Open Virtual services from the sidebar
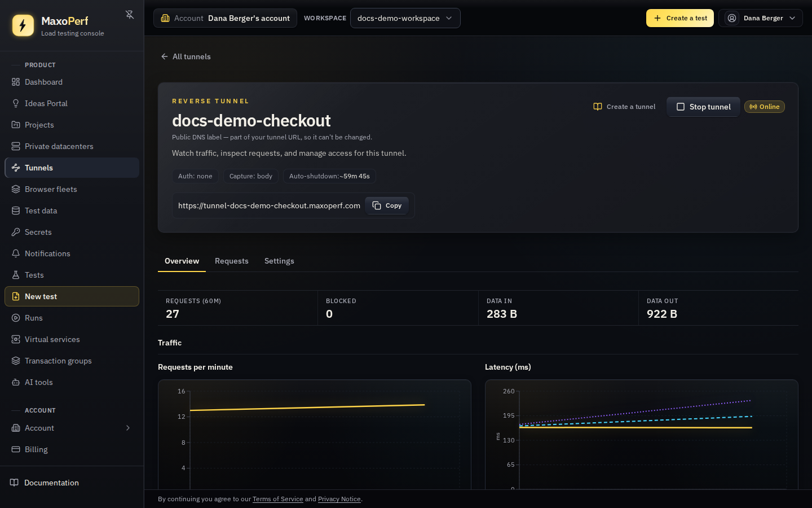Viewport: 812px width, 508px height. (x=72, y=339)
